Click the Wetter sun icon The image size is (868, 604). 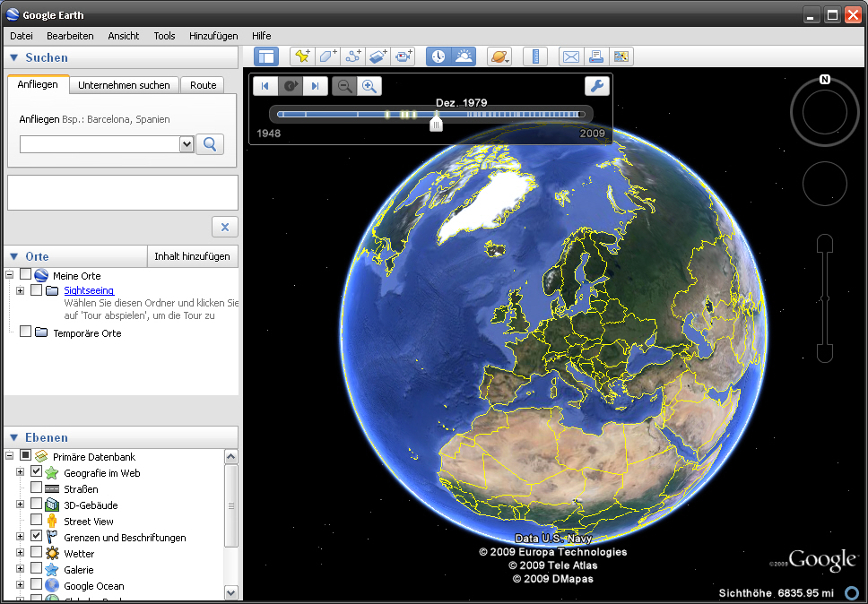pos(51,553)
